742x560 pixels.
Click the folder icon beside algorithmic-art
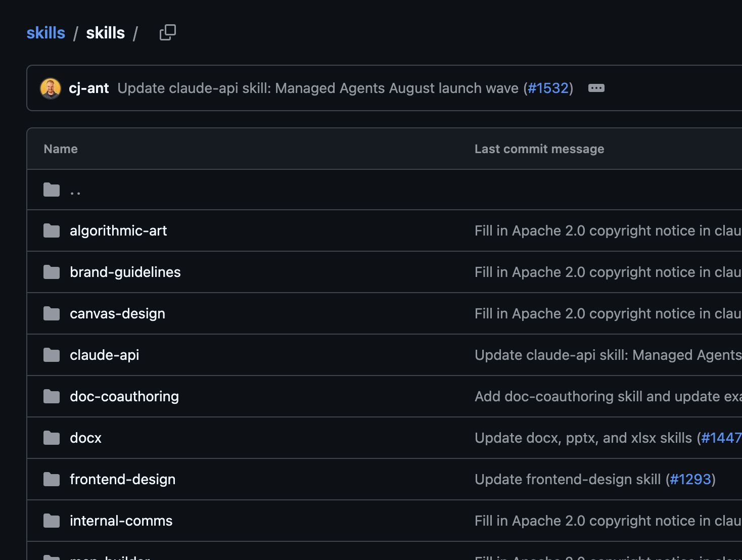tap(52, 230)
